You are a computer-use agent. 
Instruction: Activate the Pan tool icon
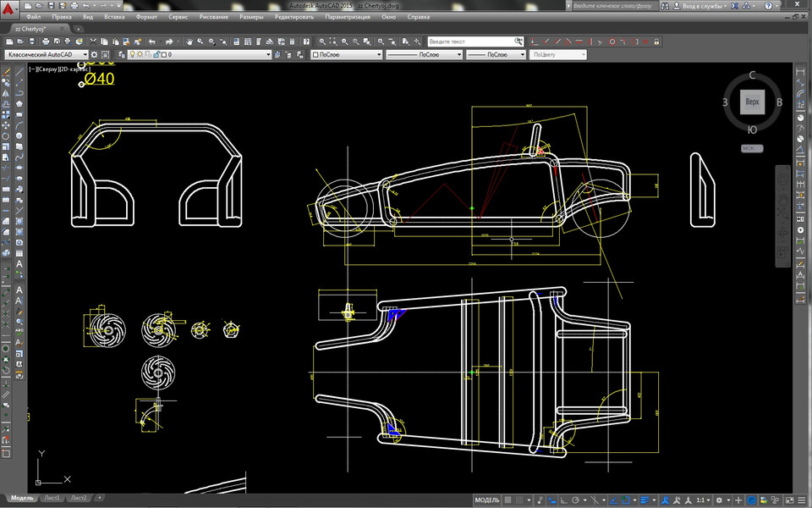pos(188,41)
